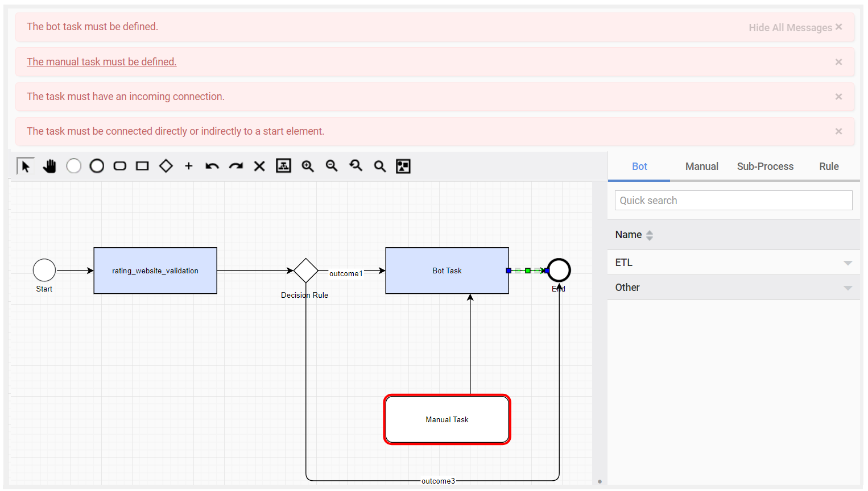868x491 pixels.
Task: Click the auto-layout hierarchy icon
Action: point(283,166)
